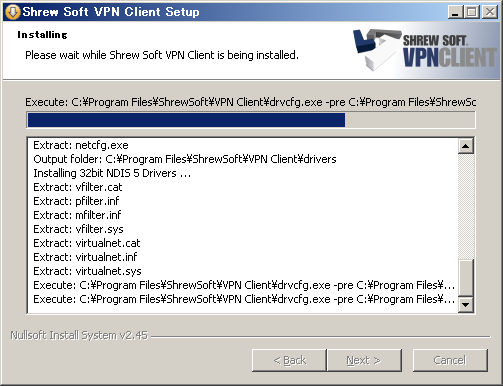The image size is (503, 386).
Task: Click the installation progress bar
Action: 251,120
